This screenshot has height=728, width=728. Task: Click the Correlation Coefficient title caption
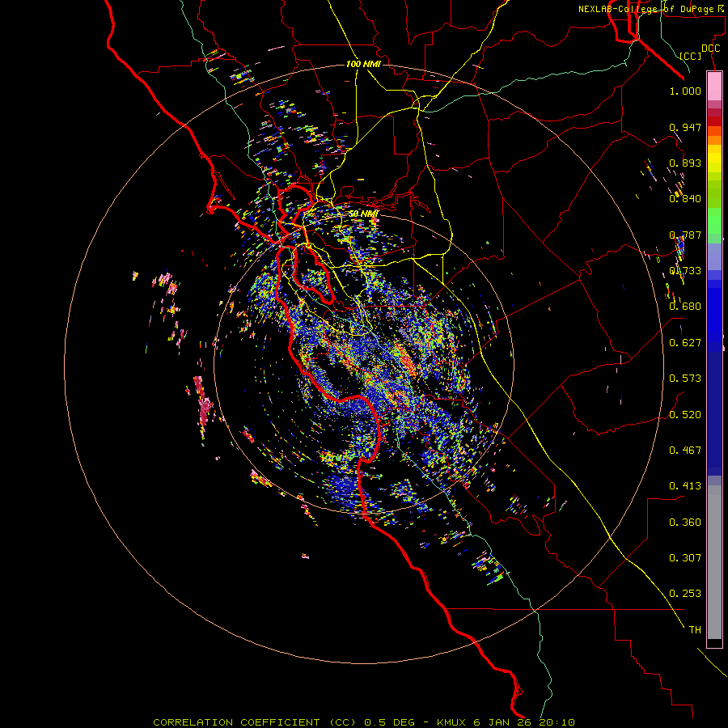(364, 722)
